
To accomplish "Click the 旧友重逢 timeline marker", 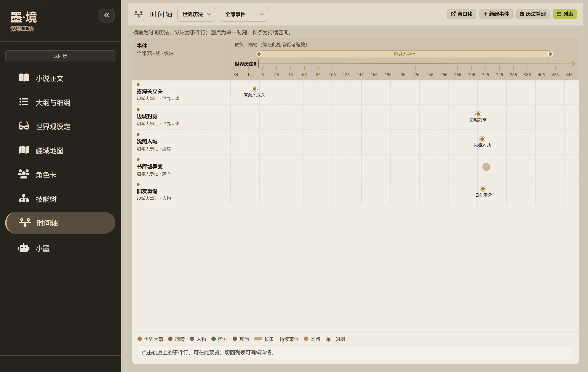I will tap(483, 189).
